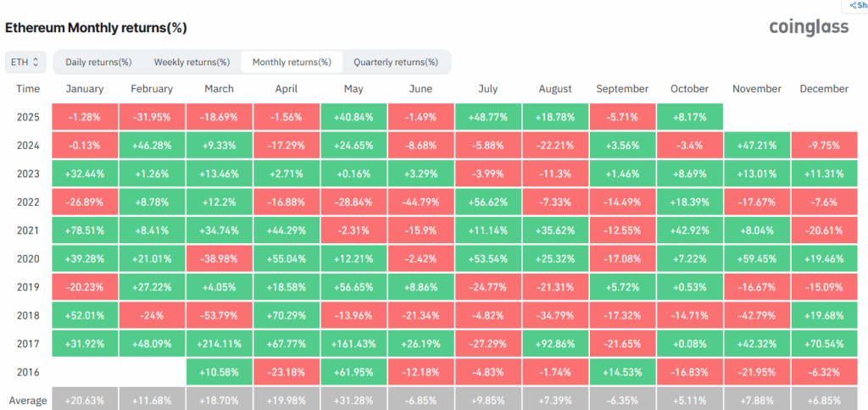Click the +31.28% May average cell
868x410 pixels.
tap(353, 399)
